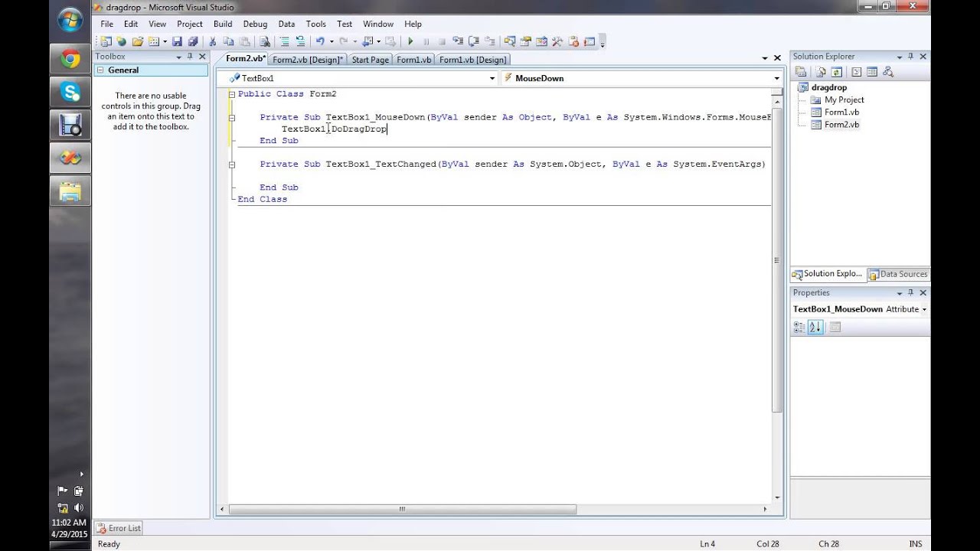This screenshot has width=980, height=551.
Task: Click the View Class Diagram icon
Action: (888, 72)
